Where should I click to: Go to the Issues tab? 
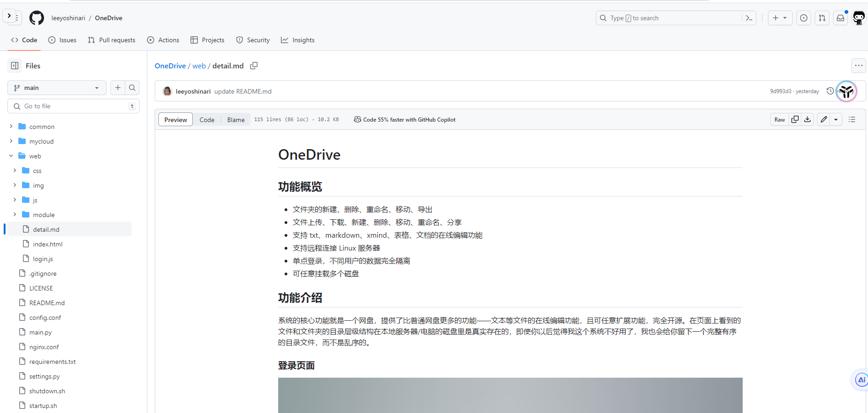click(x=62, y=40)
